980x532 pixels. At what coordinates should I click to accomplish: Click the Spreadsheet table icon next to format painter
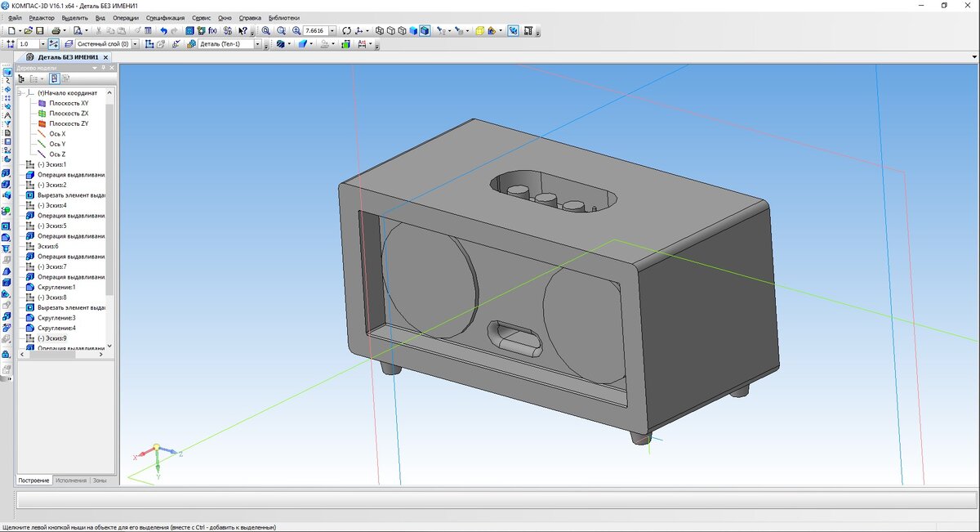[x=149, y=30]
